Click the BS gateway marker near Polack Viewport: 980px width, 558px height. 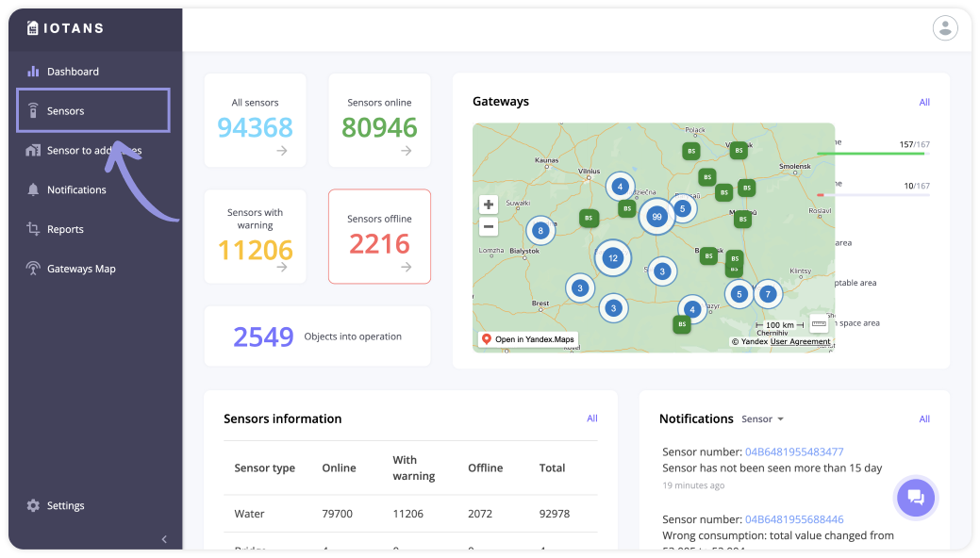coord(691,151)
